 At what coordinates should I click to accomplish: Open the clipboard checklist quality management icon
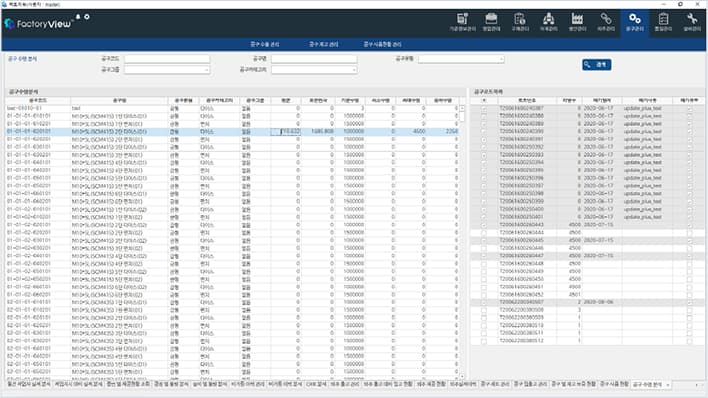point(663,22)
